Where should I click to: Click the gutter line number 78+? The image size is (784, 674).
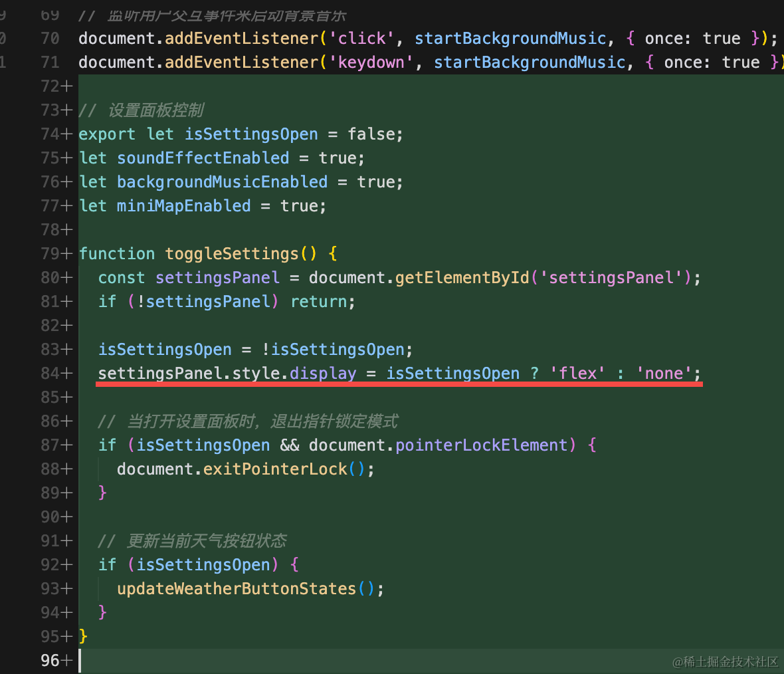pos(56,230)
